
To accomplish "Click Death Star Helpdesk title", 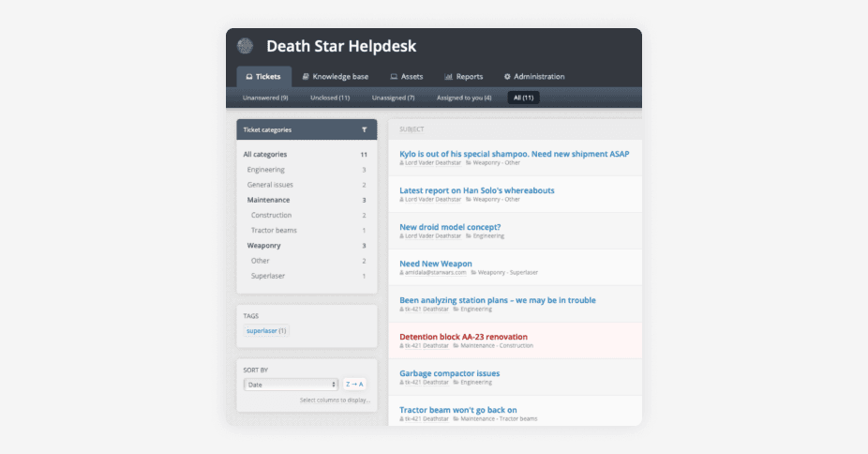I will 341,46.
